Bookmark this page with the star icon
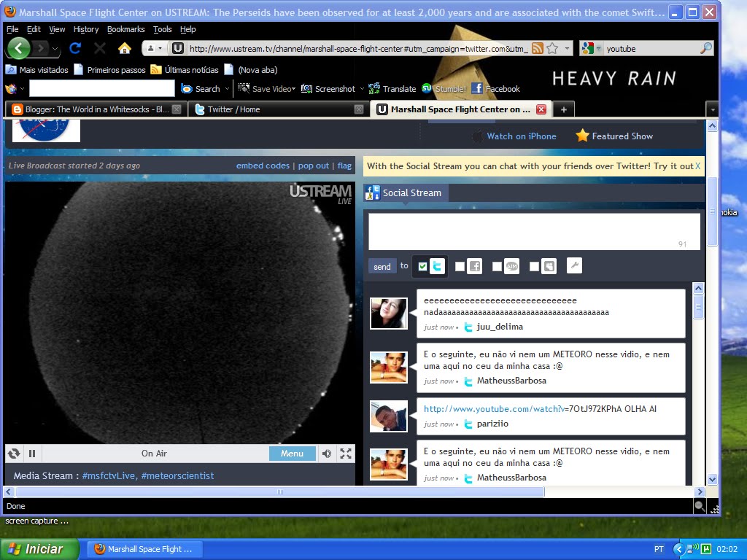 [x=552, y=48]
